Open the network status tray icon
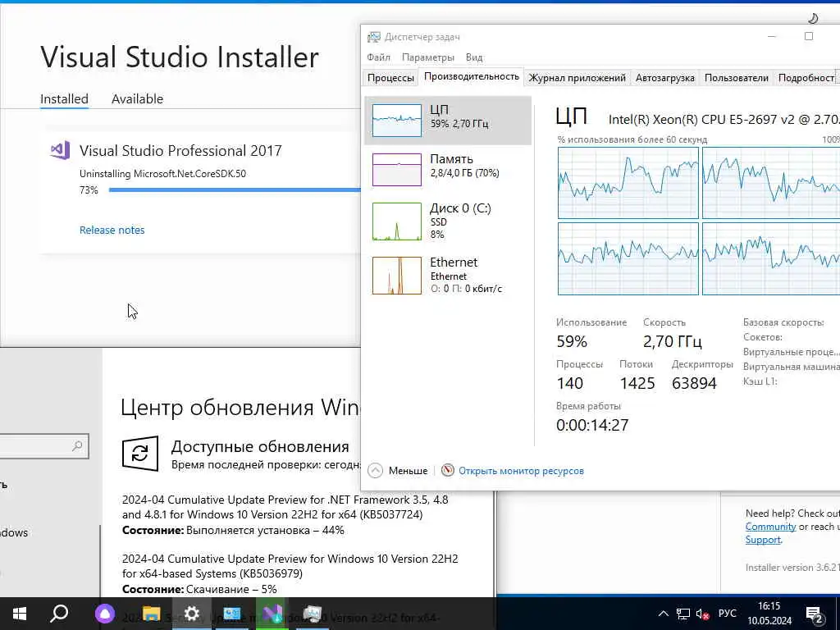Image resolution: width=840 pixels, height=630 pixels. point(683,614)
